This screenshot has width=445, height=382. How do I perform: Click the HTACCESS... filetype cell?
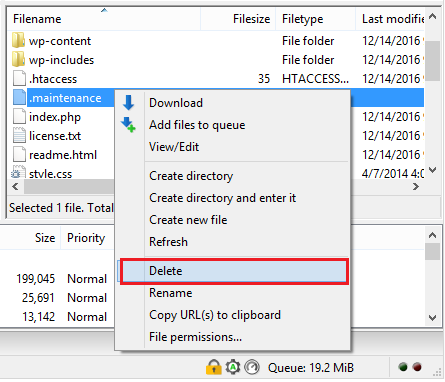315,79
